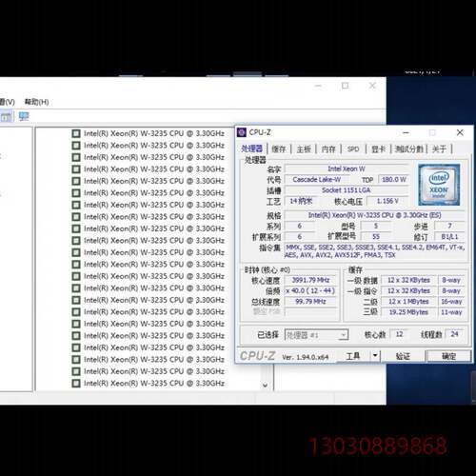This screenshot has height=476, width=476.
Task: Click the Ver. 1.94.0.x64 version text
Action: point(305,357)
